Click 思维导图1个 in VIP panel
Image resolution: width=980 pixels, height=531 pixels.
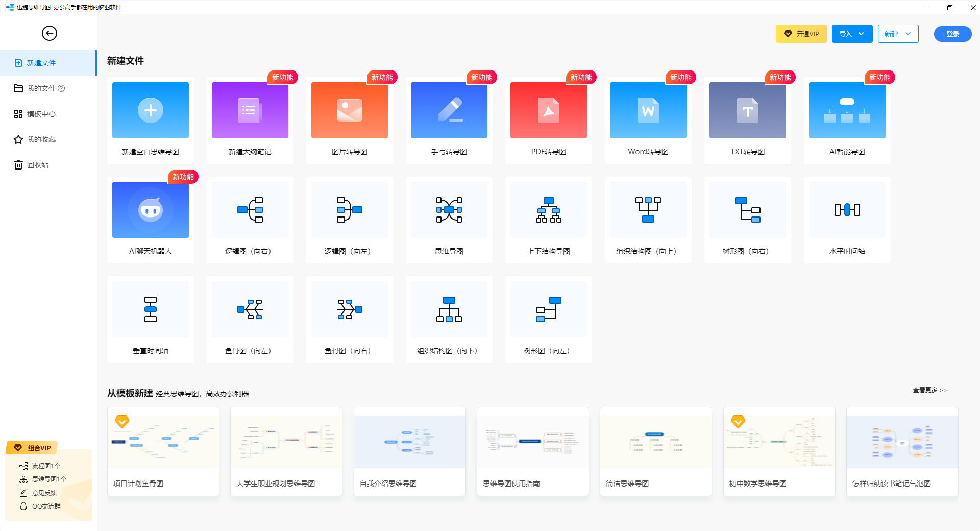43,479
